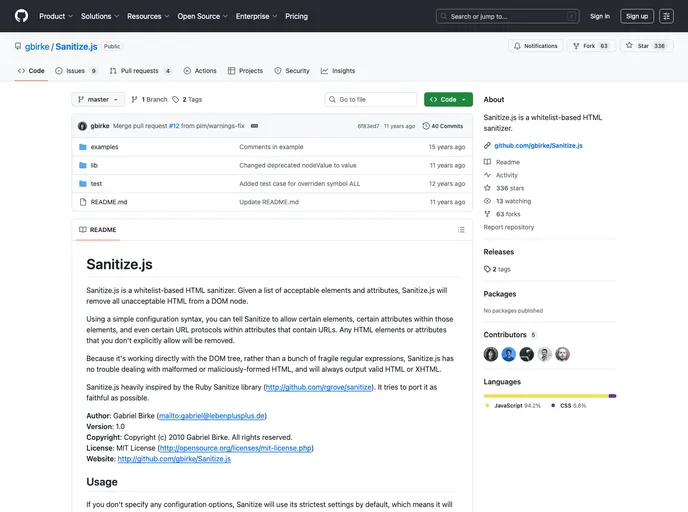Open first contributor avatar

coord(491,354)
